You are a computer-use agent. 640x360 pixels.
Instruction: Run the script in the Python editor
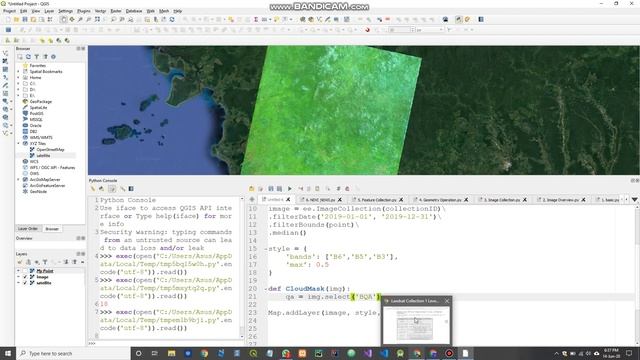290,189
